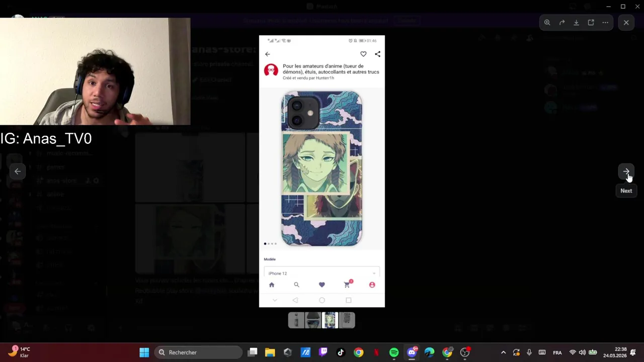Image resolution: width=644 pixels, height=362 pixels.
Task: Tap the filled heart favorites icon in the bottom bar
Action: click(x=322, y=285)
